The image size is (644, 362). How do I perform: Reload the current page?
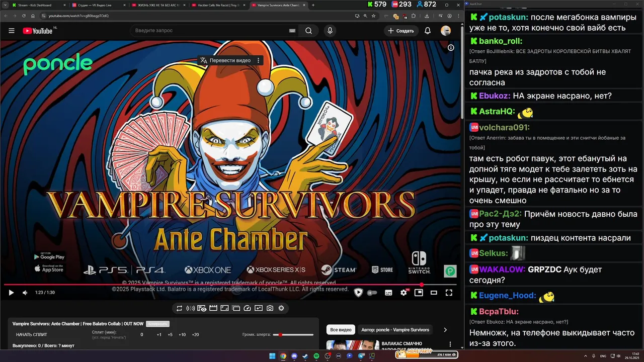25,16
